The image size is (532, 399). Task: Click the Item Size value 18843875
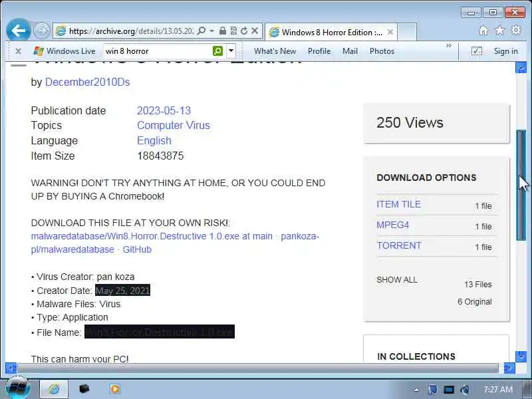[160, 156]
